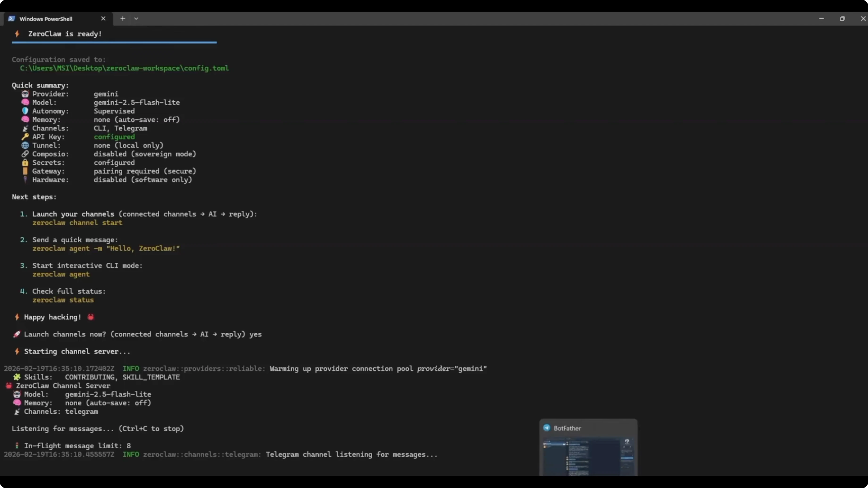Select the Windows PowerShell tab

coord(46,19)
